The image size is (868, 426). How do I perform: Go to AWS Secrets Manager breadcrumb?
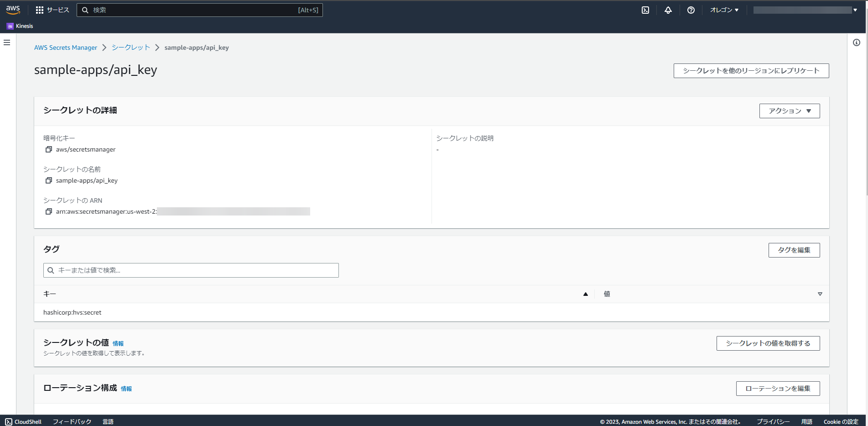[x=66, y=47]
